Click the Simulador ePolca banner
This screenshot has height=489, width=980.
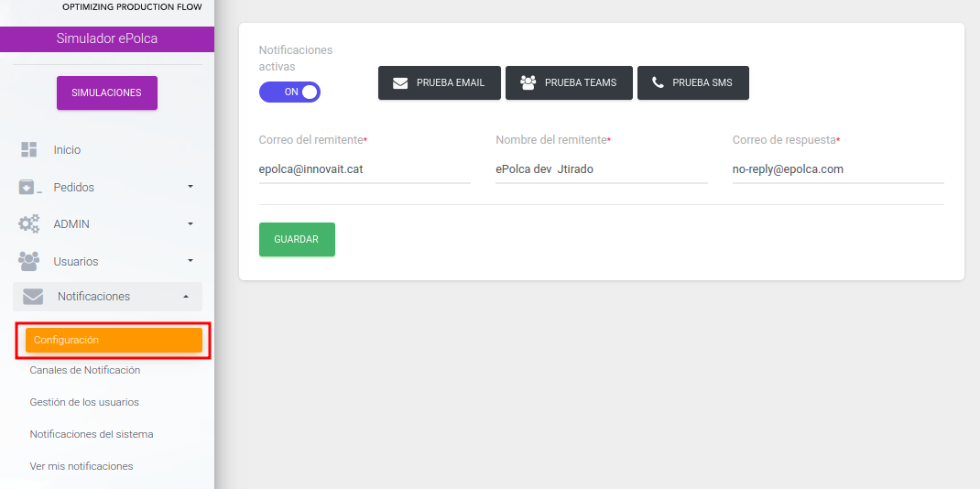107,38
